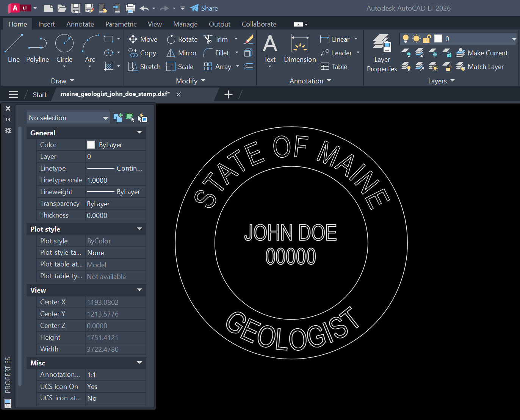Click the new drawing plus tab button
520x420 pixels.
click(229, 94)
